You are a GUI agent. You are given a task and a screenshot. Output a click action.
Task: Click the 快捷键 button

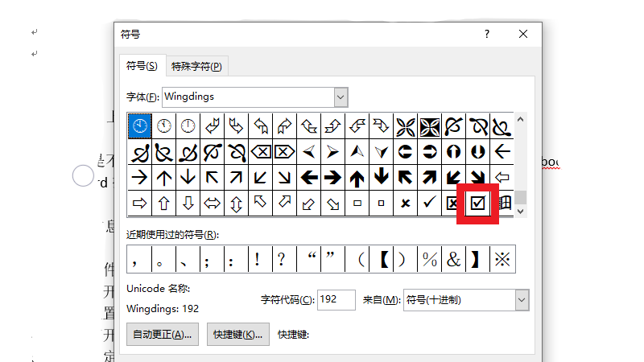[x=237, y=334]
